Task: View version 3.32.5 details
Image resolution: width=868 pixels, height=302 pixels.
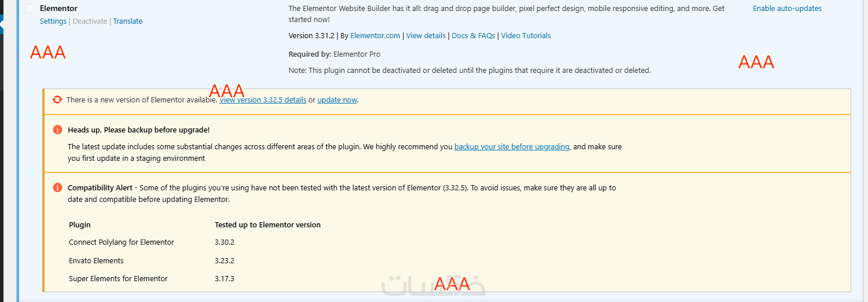Action: (x=263, y=100)
